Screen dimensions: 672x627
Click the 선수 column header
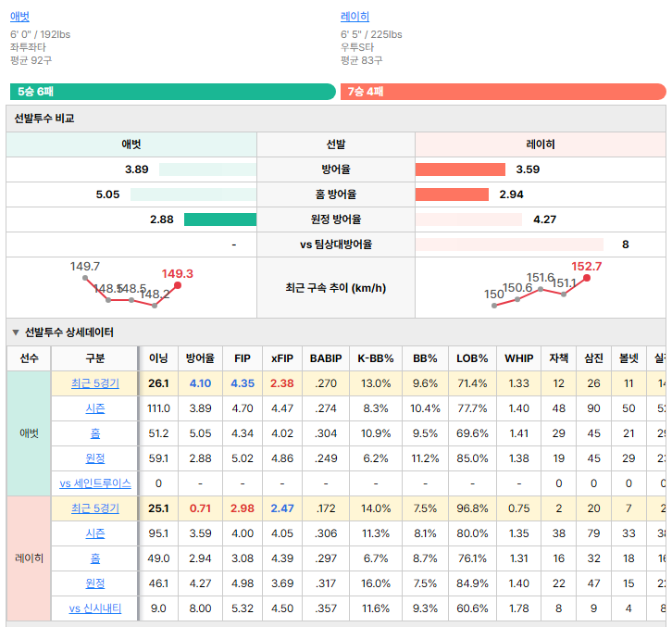point(29,358)
